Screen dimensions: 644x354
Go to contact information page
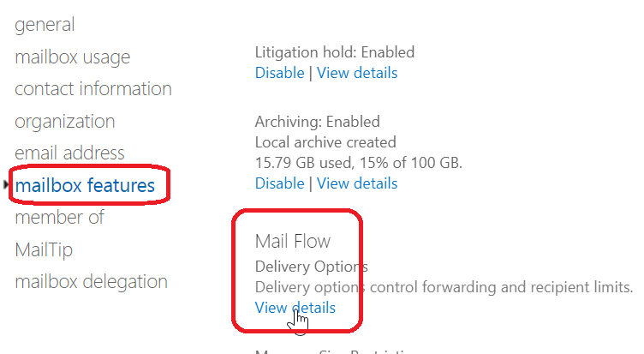[x=93, y=89]
